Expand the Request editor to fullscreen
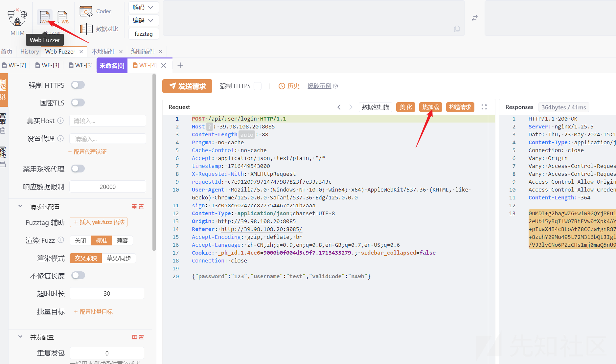616x364 pixels. coord(484,107)
